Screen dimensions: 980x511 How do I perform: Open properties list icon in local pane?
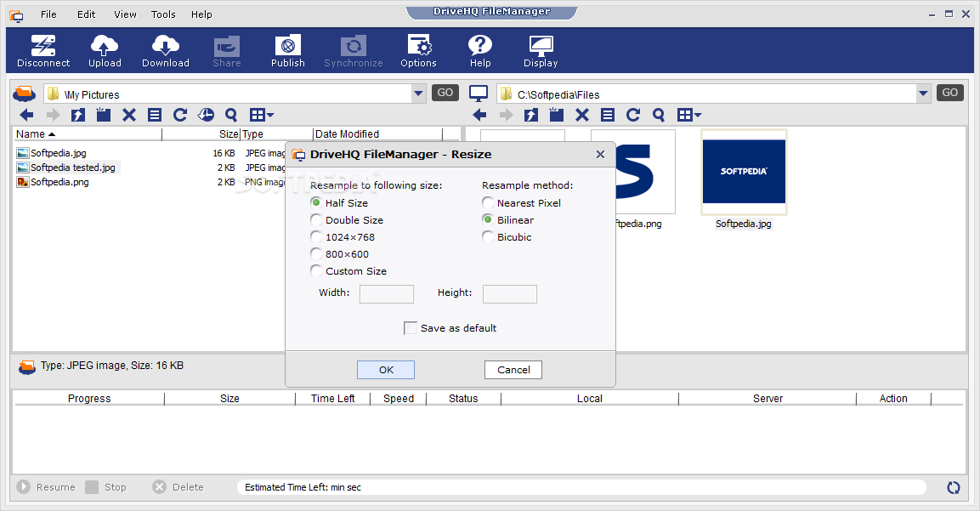pyautogui.click(x=608, y=115)
